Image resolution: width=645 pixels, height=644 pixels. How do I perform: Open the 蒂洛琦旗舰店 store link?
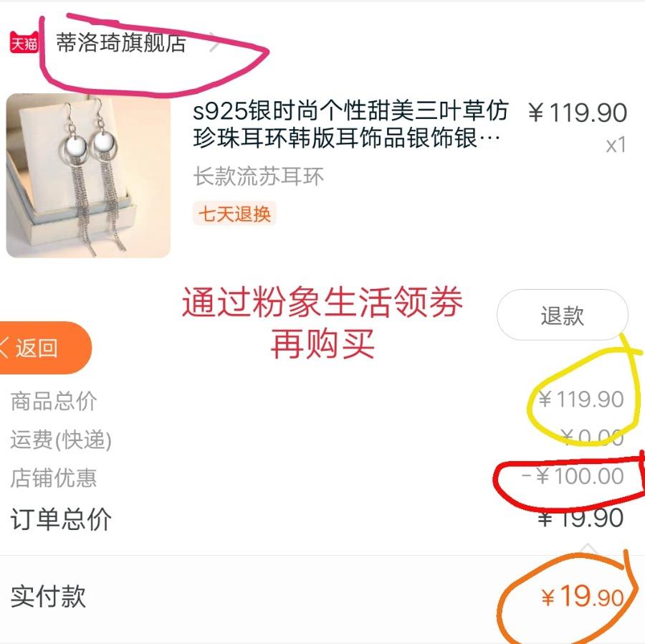coord(121,43)
